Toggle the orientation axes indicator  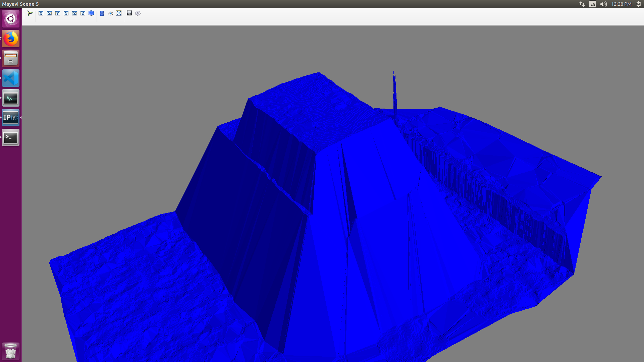click(110, 13)
